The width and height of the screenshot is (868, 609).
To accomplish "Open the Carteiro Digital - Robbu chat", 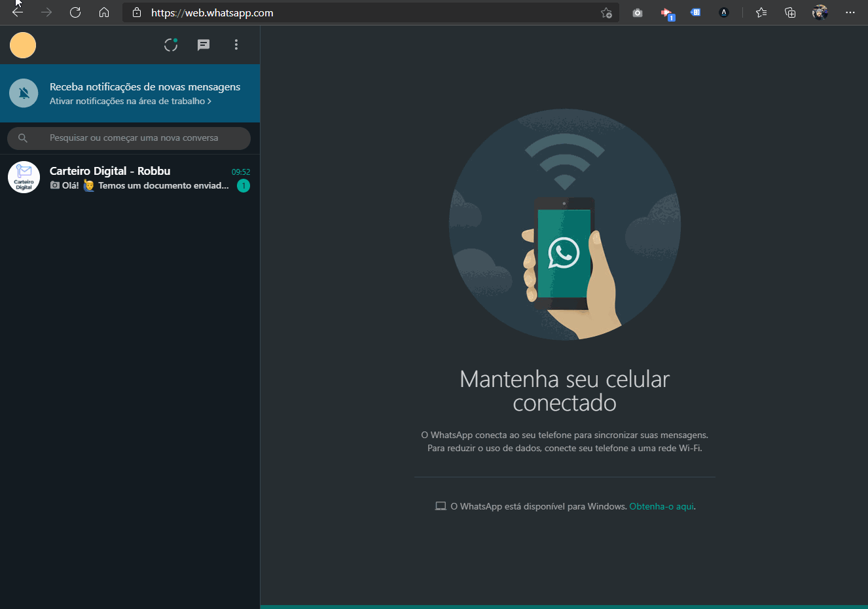I will (x=131, y=177).
